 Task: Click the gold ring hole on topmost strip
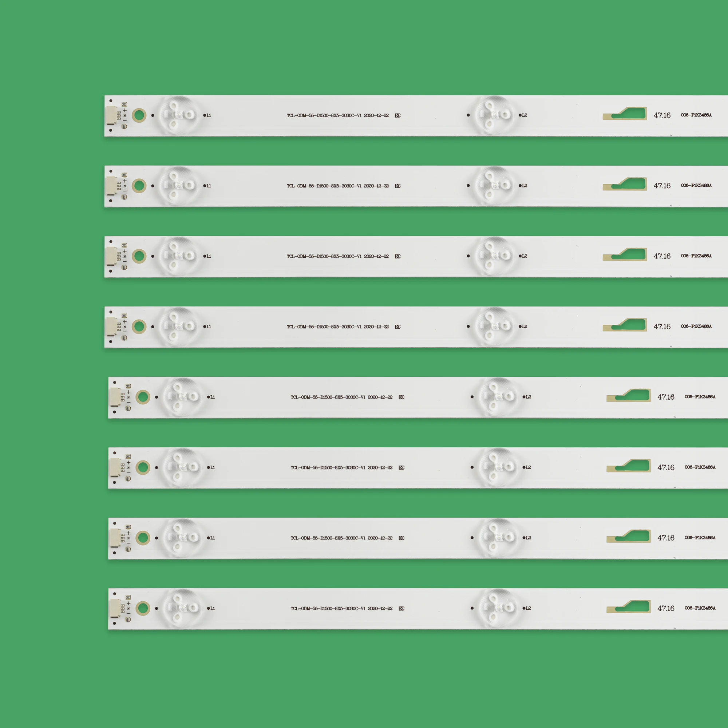[139, 115]
